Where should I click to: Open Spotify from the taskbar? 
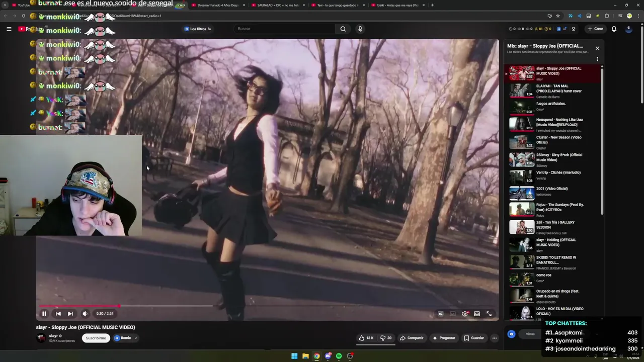[339, 356]
